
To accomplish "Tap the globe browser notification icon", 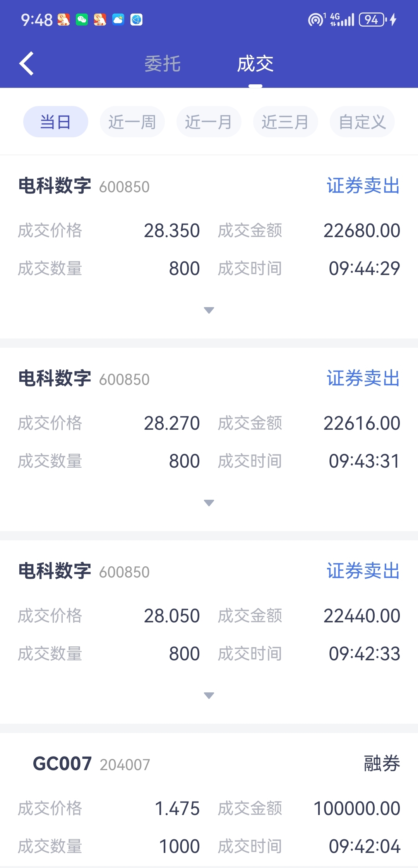I will click(136, 19).
